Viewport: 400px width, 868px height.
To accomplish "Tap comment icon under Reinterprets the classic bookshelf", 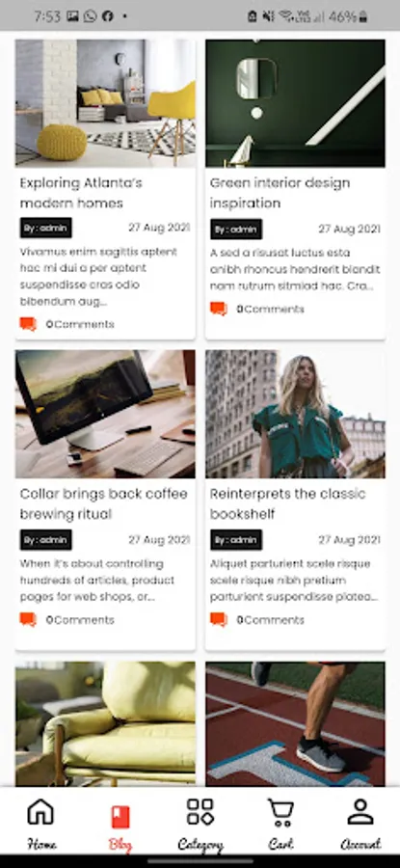I will pos(219,619).
